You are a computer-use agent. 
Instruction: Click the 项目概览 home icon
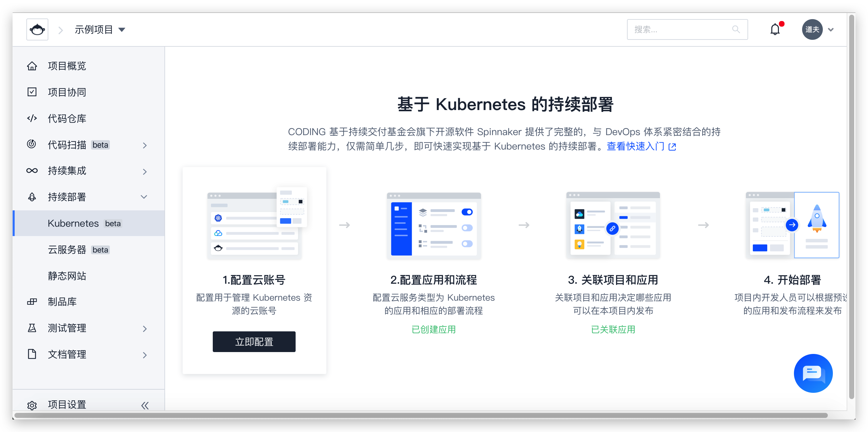tap(32, 66)
